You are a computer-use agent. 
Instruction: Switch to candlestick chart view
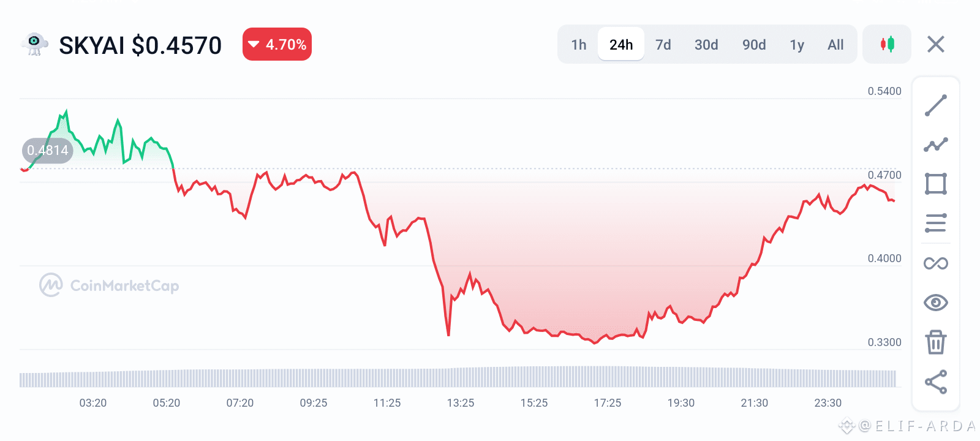click(x=887, y=44)
